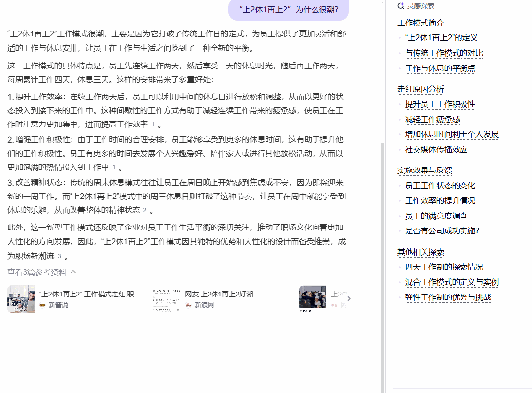Explore 增加休息时间利于个人发展 topic
Viewport: 532px width, 393px height.
point(452,134)
